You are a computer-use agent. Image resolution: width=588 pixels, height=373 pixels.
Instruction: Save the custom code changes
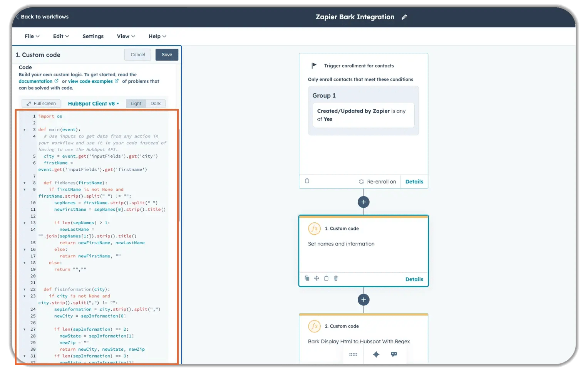(x=167, y=55)
